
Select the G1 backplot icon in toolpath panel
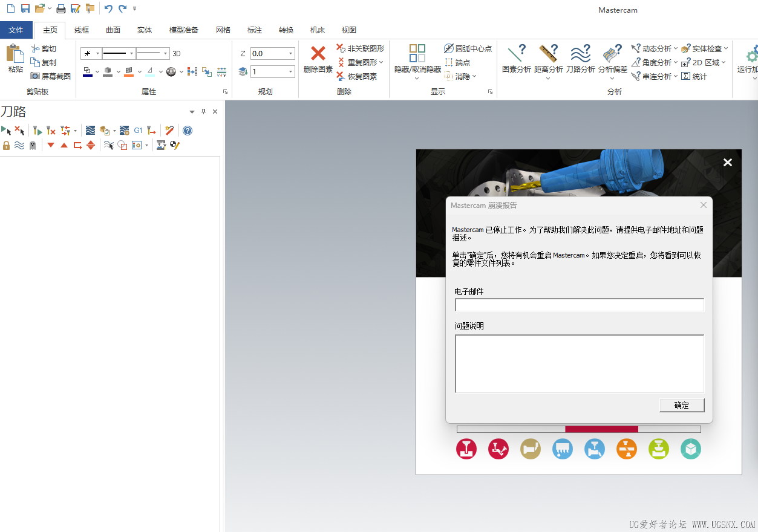tap(138, 130)
